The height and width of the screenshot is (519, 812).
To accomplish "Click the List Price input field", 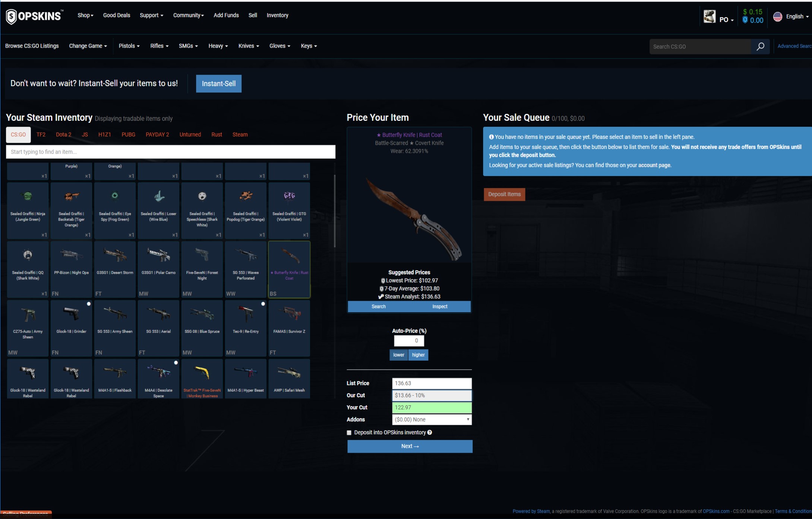I will pyautogui.click(x=432, y=383).
